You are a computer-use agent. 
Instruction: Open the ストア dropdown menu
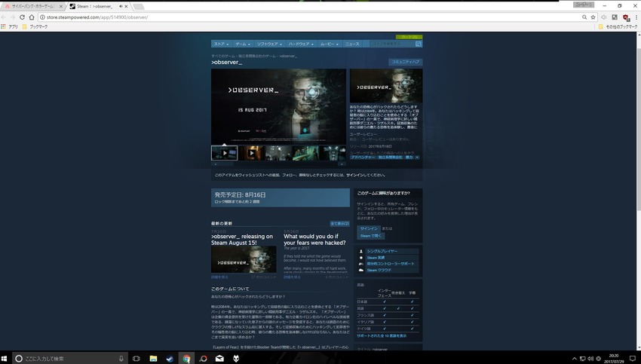pyautogui.click(x=221, y=44)
